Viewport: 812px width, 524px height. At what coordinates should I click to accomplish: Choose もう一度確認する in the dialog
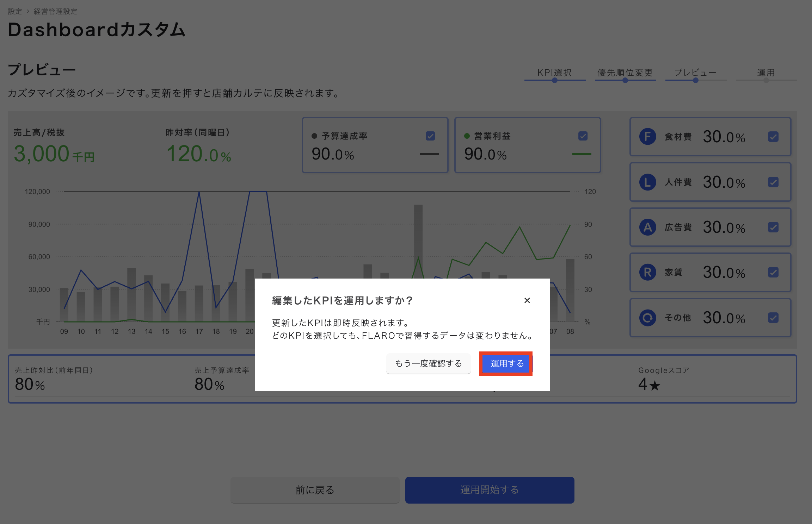[428, 363]
